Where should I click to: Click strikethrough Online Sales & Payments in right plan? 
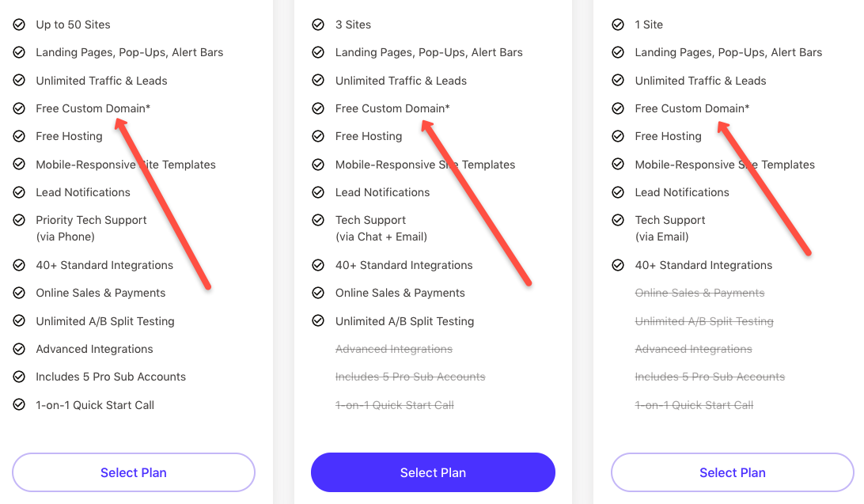(x=699, y=293)
